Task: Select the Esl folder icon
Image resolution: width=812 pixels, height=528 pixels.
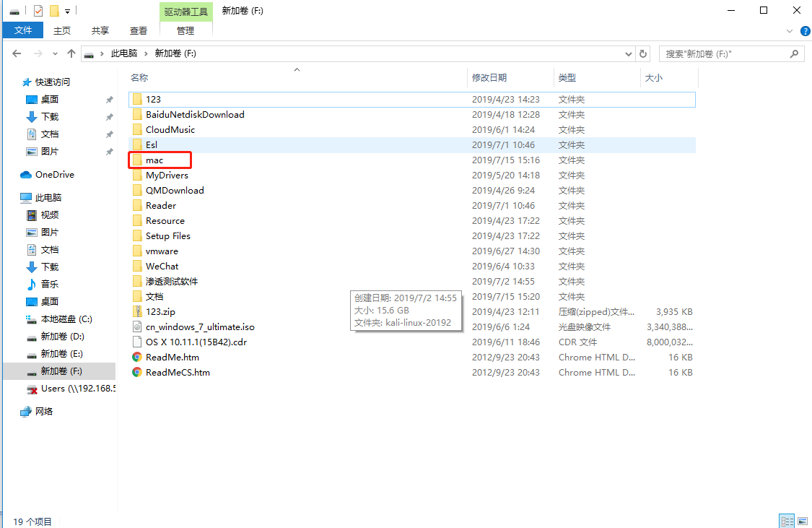Action: [x=137, y=144]
